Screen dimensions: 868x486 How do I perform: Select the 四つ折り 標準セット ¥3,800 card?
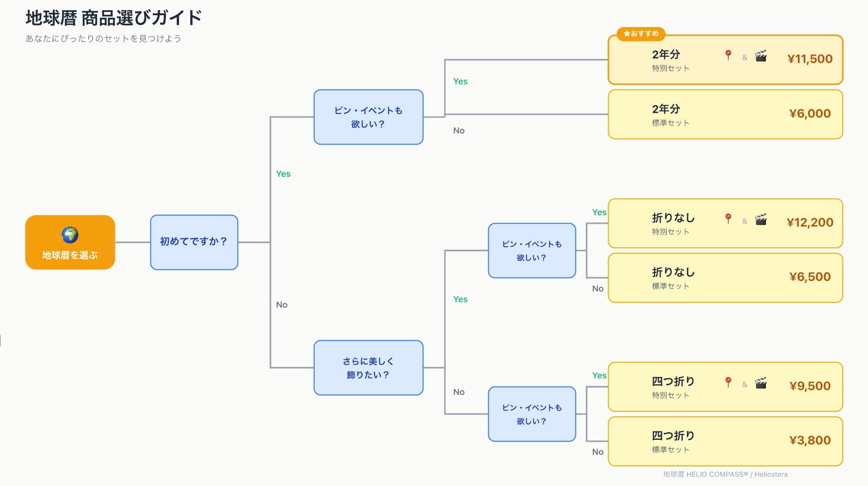725,442
